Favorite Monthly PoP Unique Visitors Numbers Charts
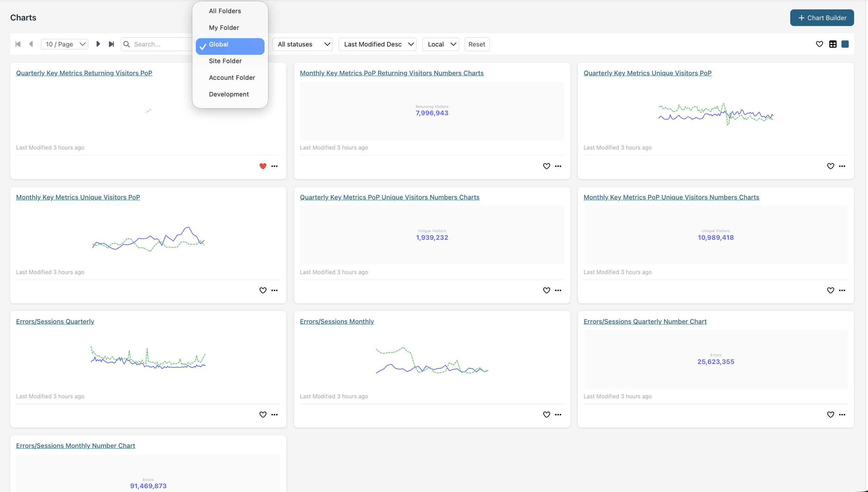 click(x=831, y=290)
